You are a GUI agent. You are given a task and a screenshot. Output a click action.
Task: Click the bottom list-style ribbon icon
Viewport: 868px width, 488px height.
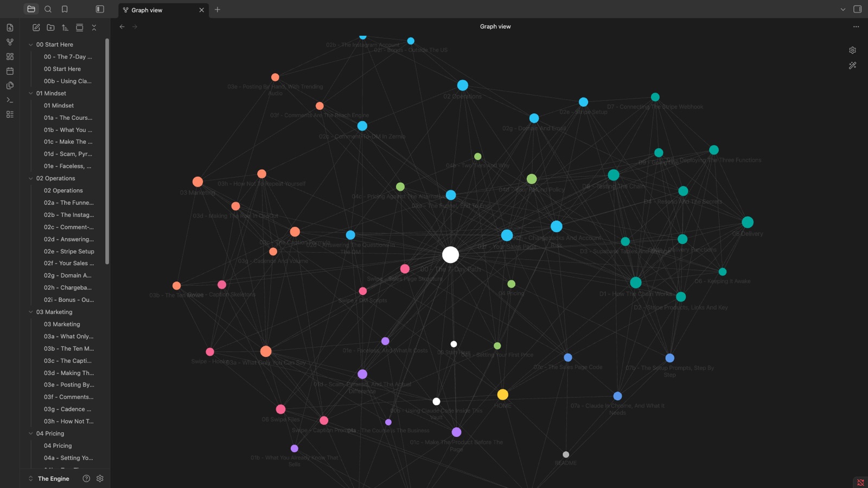pos(10,114)
